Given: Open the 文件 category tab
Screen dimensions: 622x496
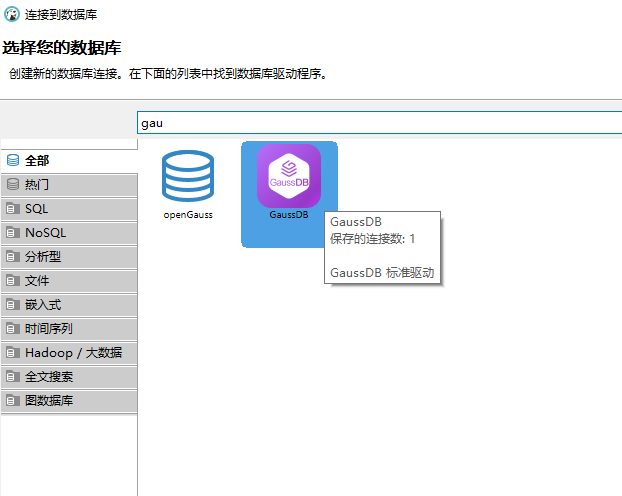Looking at the screenshot, I should coord(69,281).
